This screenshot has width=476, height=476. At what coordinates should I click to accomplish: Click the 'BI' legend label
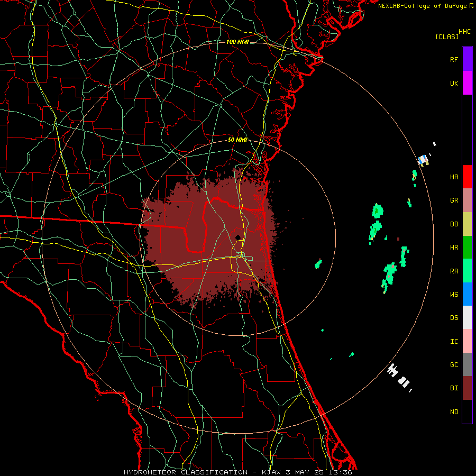point(454,388)
